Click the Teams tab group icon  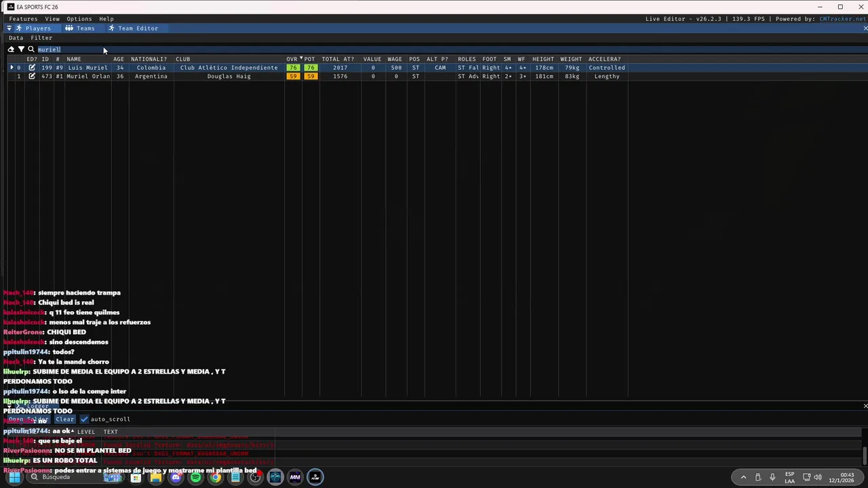(x=69, y=28)
